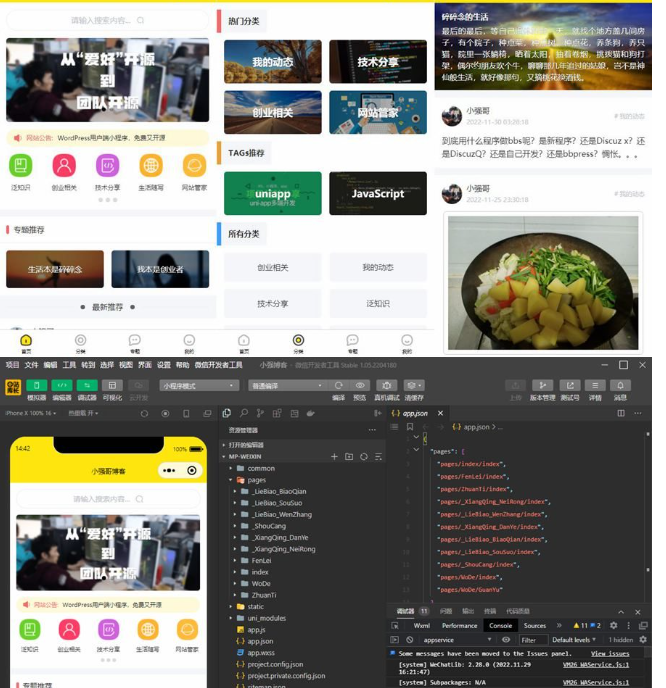This screenshot has height=688, width=666.
Task: Collapse the debugger panel with chevron
Action: 621,612
